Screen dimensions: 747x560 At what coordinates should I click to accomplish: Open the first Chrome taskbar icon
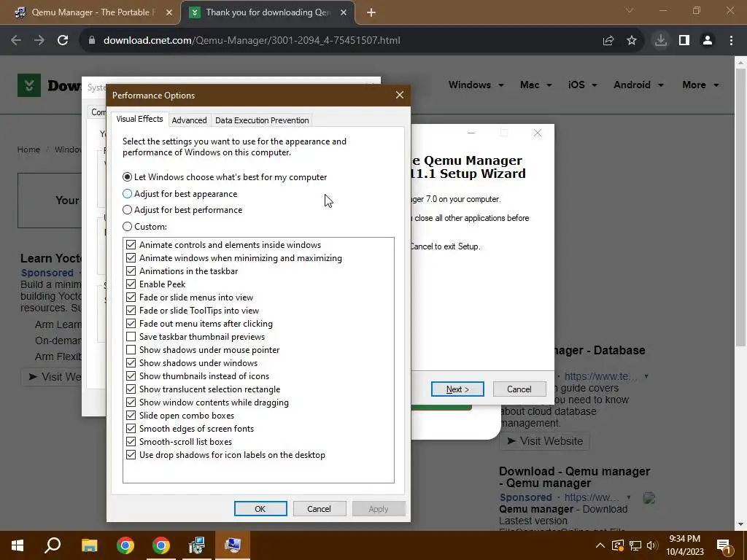(125, 545)
